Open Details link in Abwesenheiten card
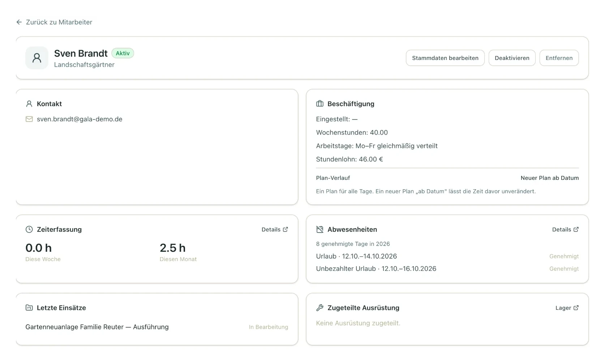 tap(565, 229)
